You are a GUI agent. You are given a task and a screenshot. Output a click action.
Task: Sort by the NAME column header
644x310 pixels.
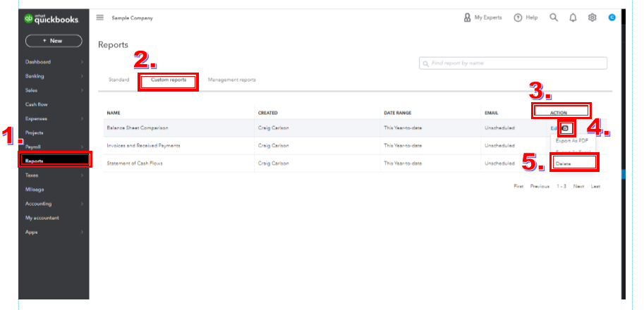(114, 113)
